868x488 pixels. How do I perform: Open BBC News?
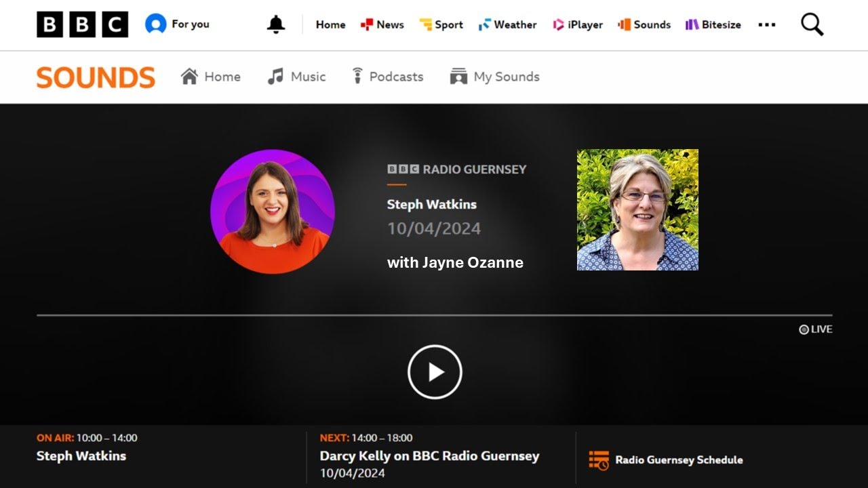(382, 24)
